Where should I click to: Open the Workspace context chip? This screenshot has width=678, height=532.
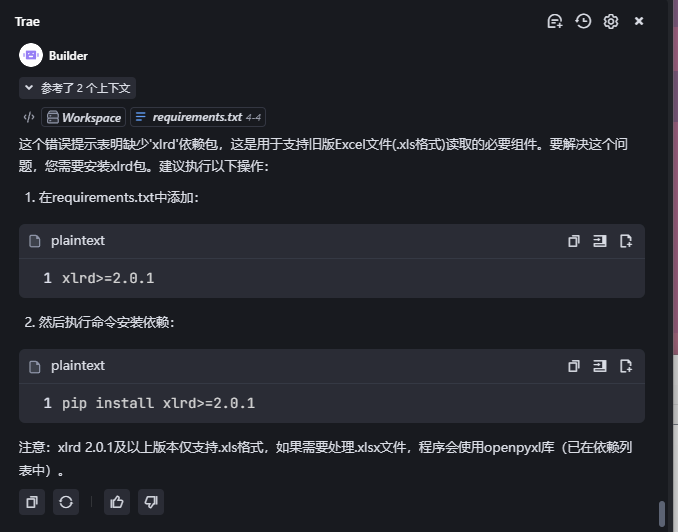83,117
